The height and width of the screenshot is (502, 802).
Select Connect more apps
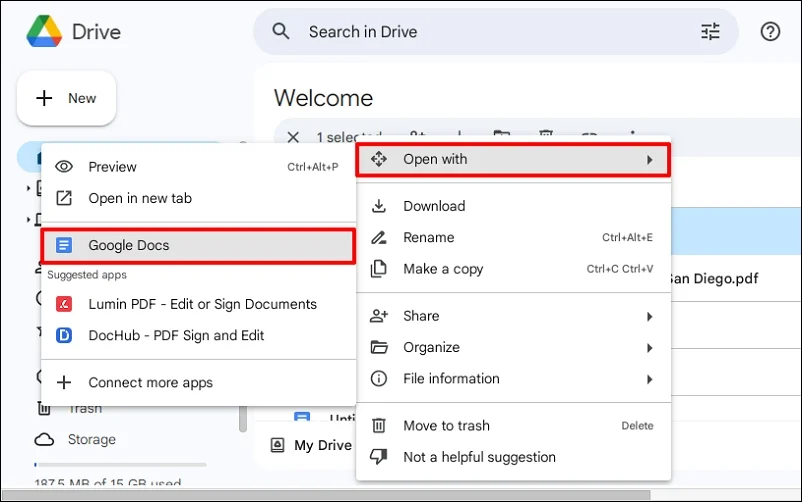(198, 382)
